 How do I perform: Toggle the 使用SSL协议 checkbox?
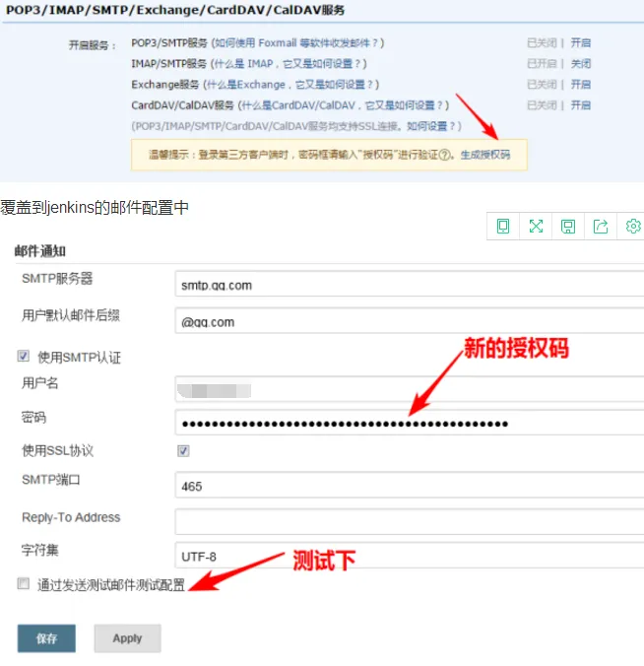tap(183, 450)
